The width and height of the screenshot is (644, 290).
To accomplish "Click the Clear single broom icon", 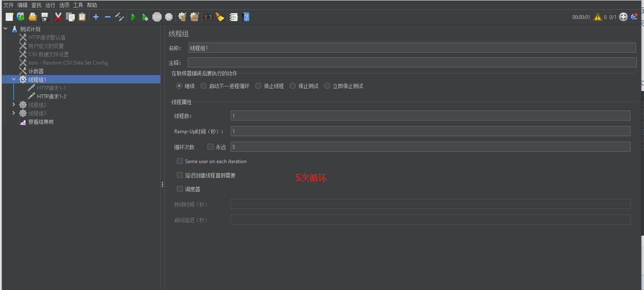I will click(x=182, y=17).
